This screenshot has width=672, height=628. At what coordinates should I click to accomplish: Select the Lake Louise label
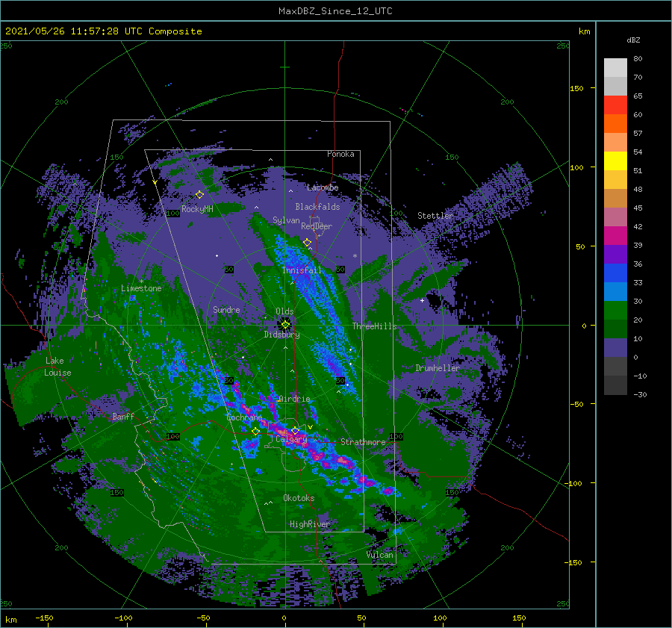(57, 367)
